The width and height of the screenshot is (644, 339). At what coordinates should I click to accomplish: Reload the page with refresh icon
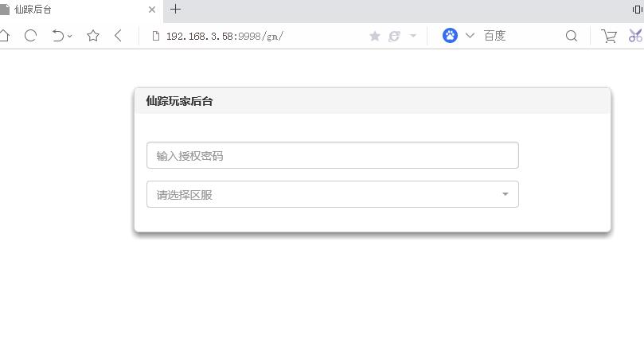coord(30,36)
